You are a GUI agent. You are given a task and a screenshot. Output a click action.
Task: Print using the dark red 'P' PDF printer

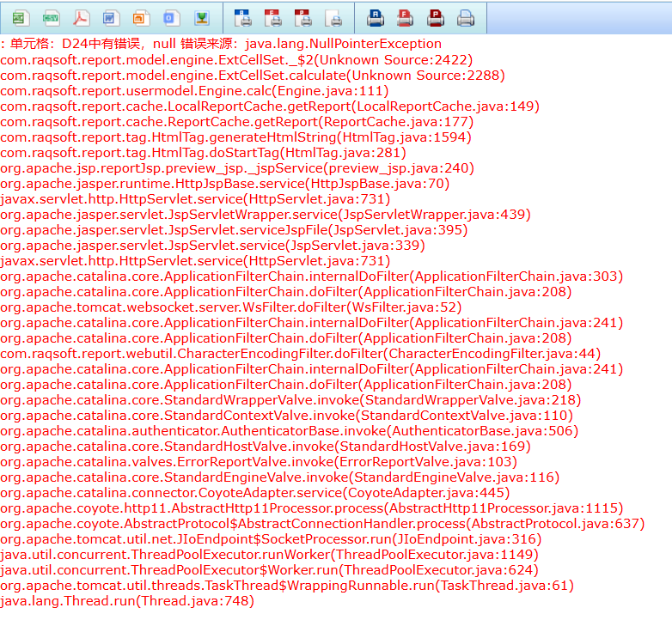(x=436, y=18)
